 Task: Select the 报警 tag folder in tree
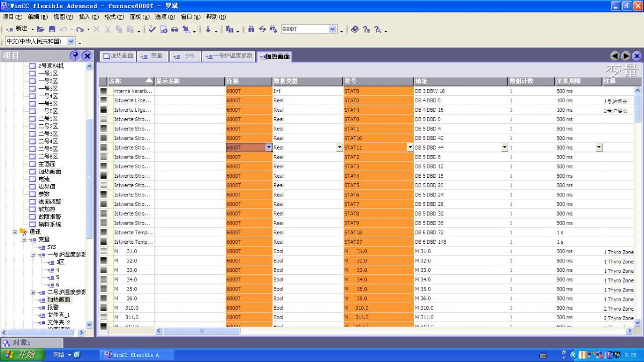53,307
